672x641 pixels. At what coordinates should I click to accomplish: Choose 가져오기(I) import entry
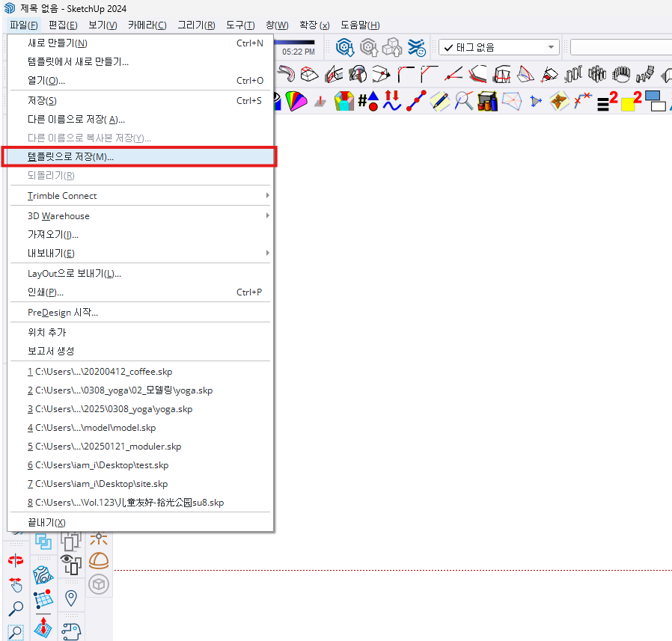(x=140, y=234)
